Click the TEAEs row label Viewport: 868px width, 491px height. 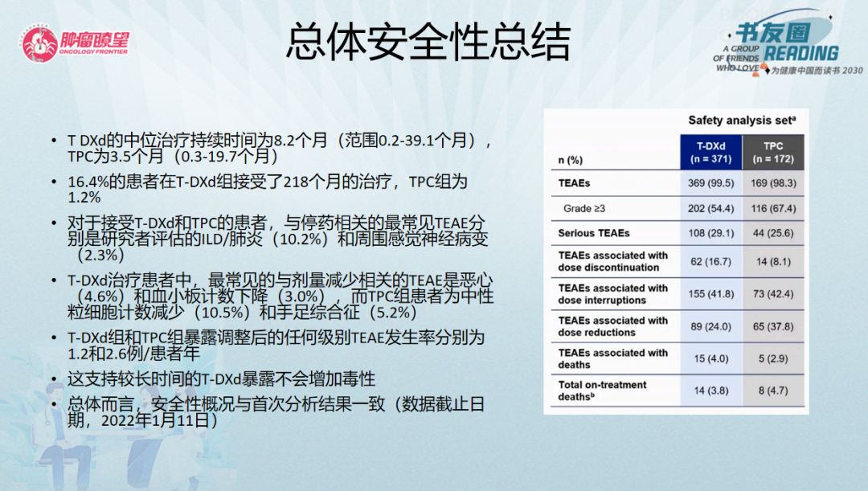(x=574, y=183)
